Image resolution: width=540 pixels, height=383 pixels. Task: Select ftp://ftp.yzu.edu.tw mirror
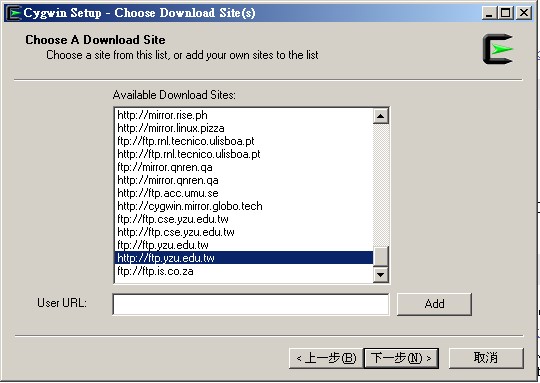click(x=243, y=245)
